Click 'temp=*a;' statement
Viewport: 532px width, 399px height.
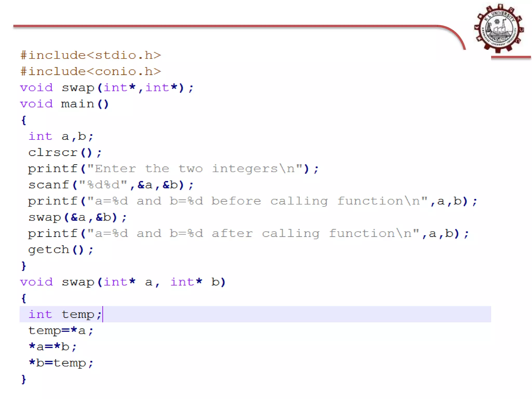61,331
